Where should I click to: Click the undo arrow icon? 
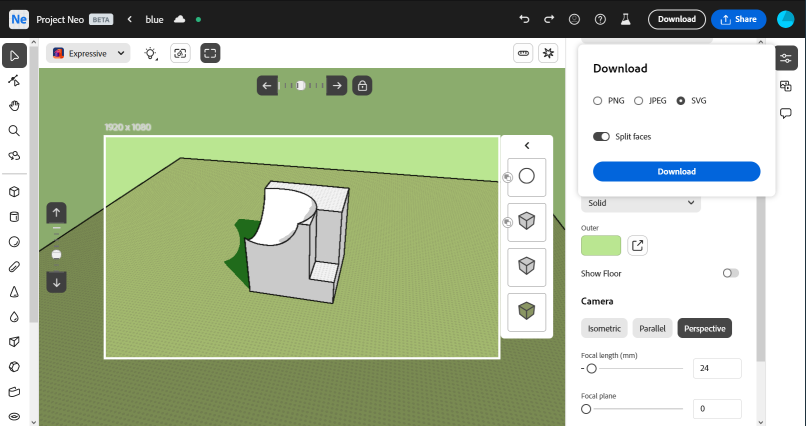524,19
